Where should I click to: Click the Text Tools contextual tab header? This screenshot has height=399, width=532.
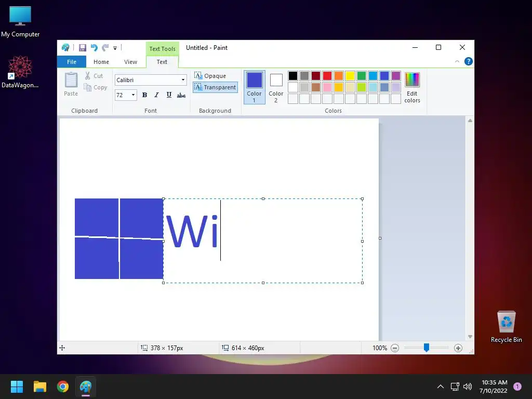click(x=163, y=49)
